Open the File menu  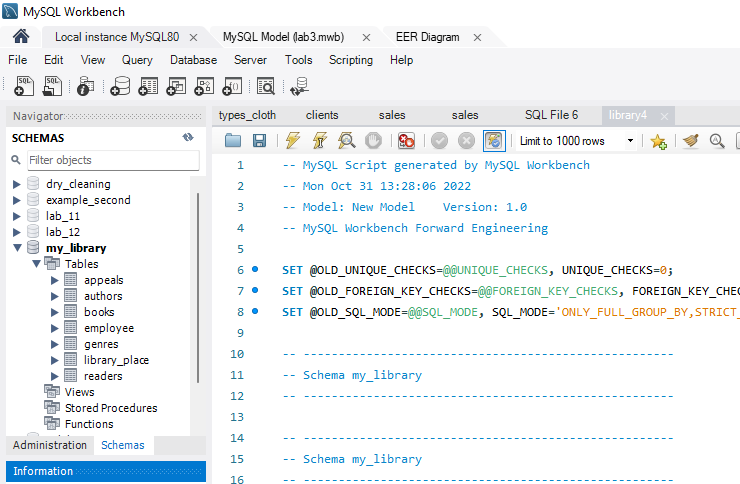(x=17, y=60)
